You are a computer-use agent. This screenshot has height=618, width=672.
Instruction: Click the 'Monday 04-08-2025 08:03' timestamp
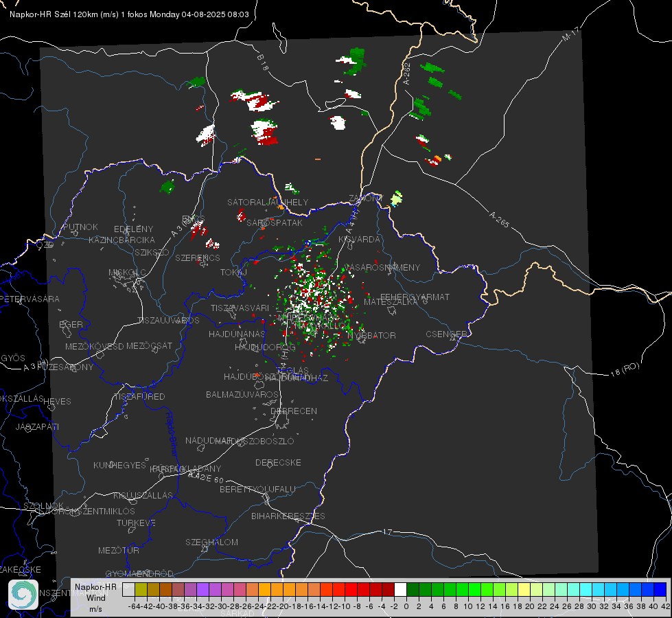pyautogui.click(x=199, y=14)
